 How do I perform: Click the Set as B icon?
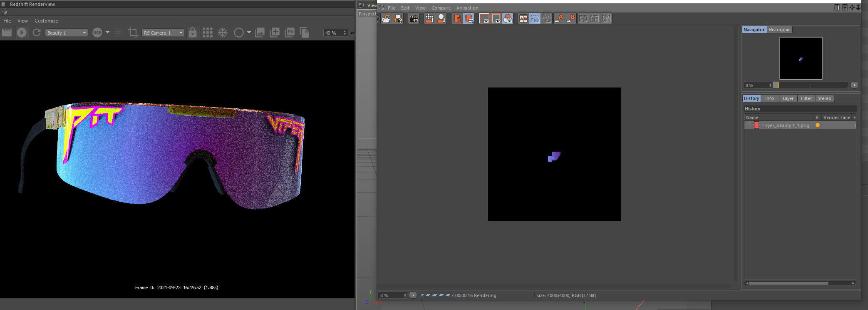(571, 18)
